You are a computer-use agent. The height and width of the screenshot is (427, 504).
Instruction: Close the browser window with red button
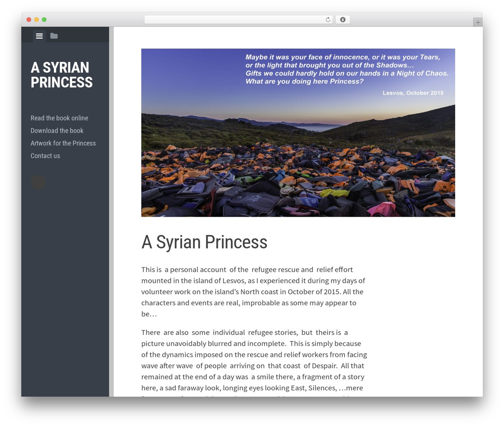pyautogui.click(x=29, y=20)
